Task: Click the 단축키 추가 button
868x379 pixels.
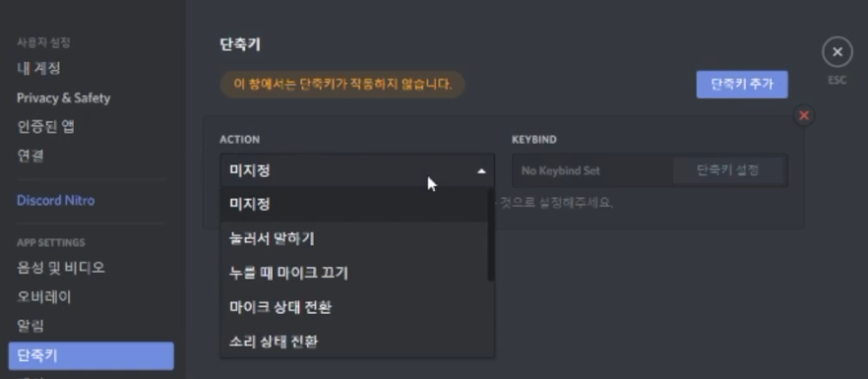Action: [742, 85]
